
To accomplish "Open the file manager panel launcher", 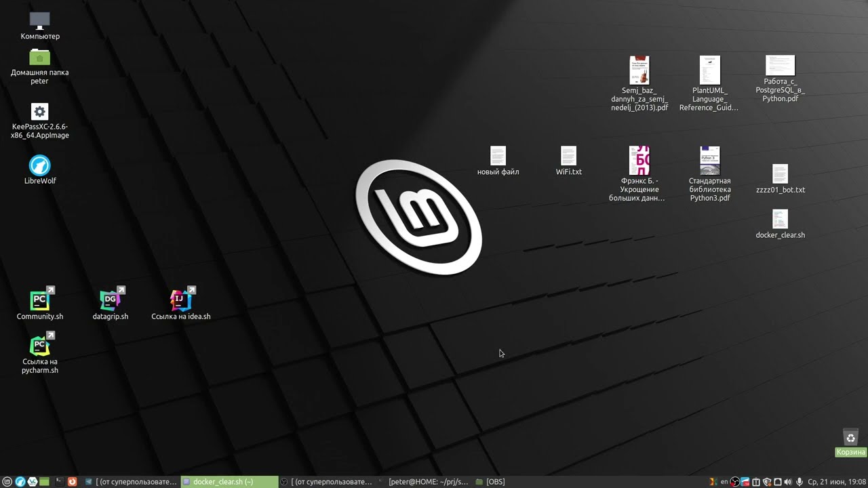I will [44, 481].
